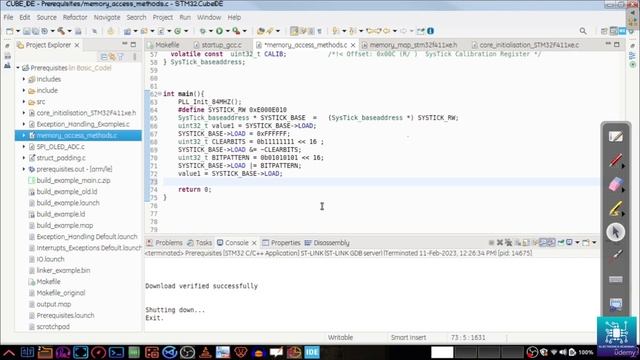The width and height of the screenshot is (640, 360).
Task: Click the whiteboard icon atop annotation toolbar
Action: [x=616, y=136]
